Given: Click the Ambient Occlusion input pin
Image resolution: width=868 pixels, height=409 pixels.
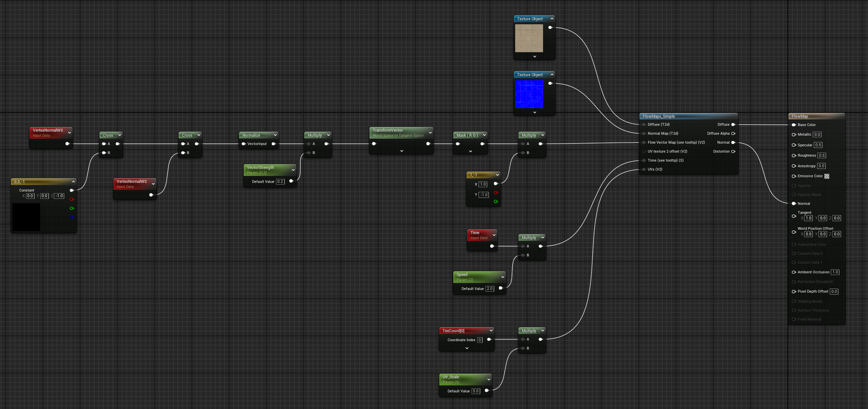Looking at the screenshot, I should pos(794,272).
